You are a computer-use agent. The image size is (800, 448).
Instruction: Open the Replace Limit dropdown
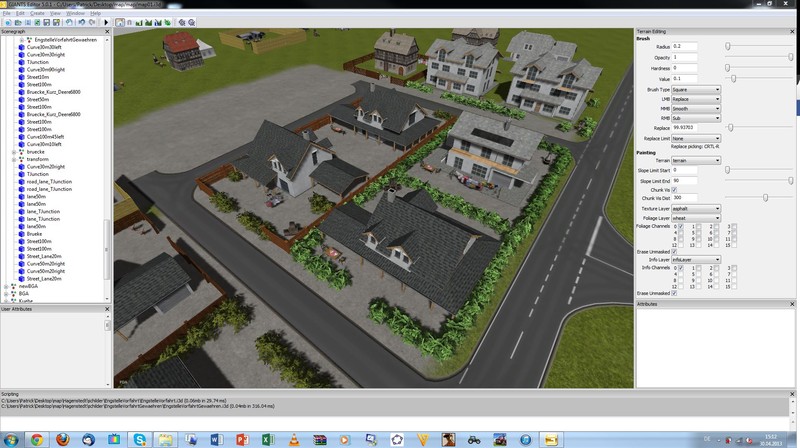[x=695, y=138]
